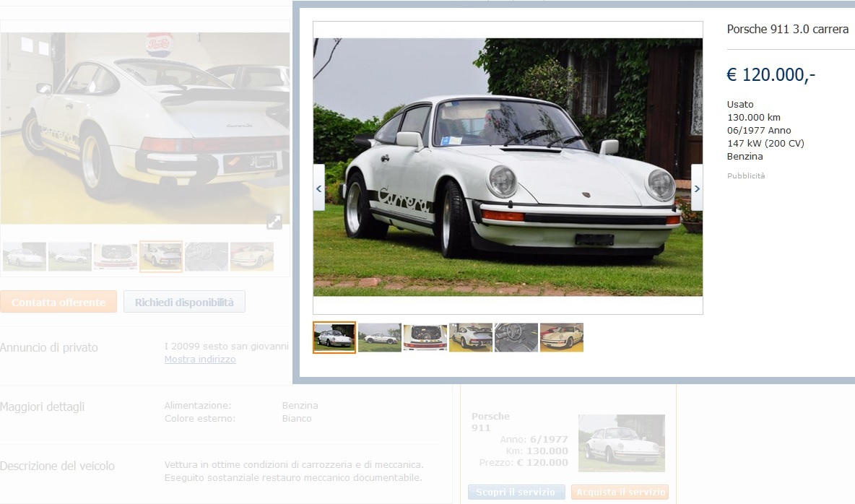This screenshot has height=504, width=855.
Task: Select the Benzina value next to Alimentazione
Action: coord(300,405)
